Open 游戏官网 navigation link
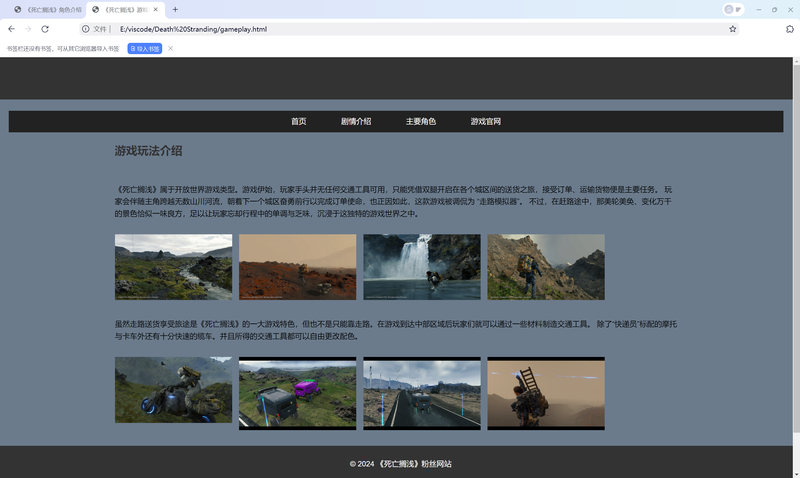This screenshot has height=478, width=800. pyautogui.click(x=485, y=121)
